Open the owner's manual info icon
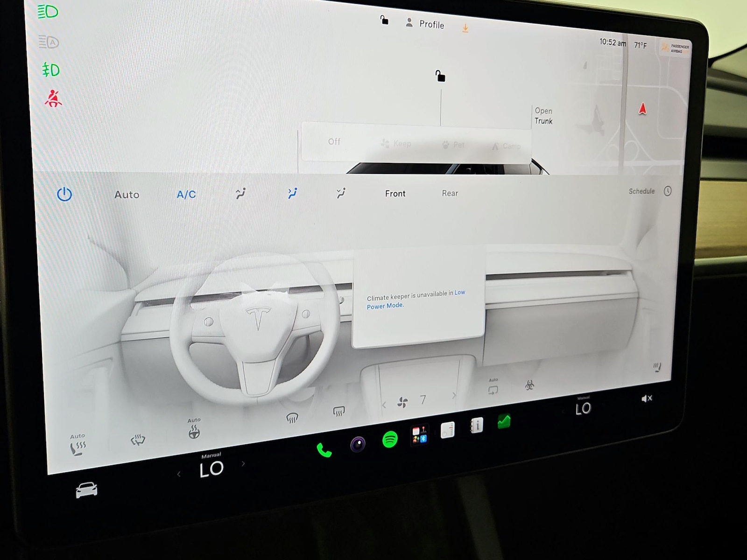Screen dimensions: 747x560 [x=477, y=425]
